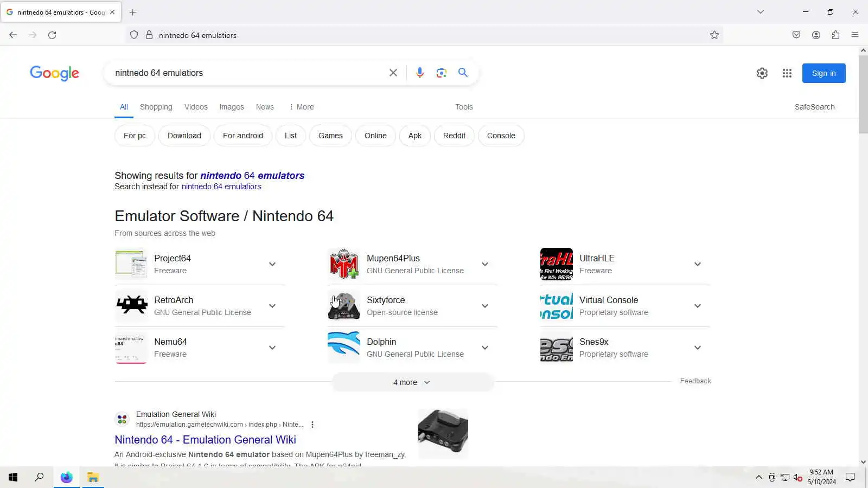List all open tabs dropdown
The image size is (868, 488).
tap(761, 12)
